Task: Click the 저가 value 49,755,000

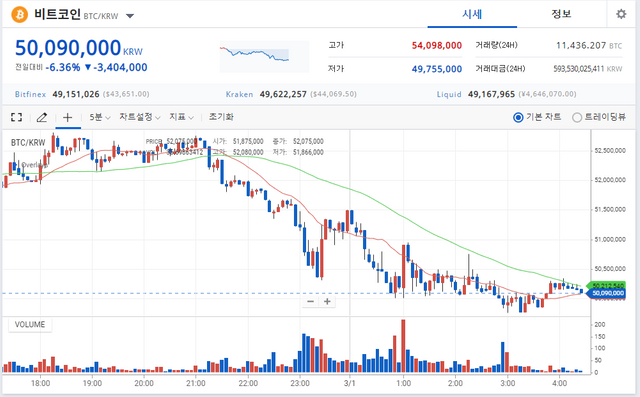Action: tap(437, 69)
